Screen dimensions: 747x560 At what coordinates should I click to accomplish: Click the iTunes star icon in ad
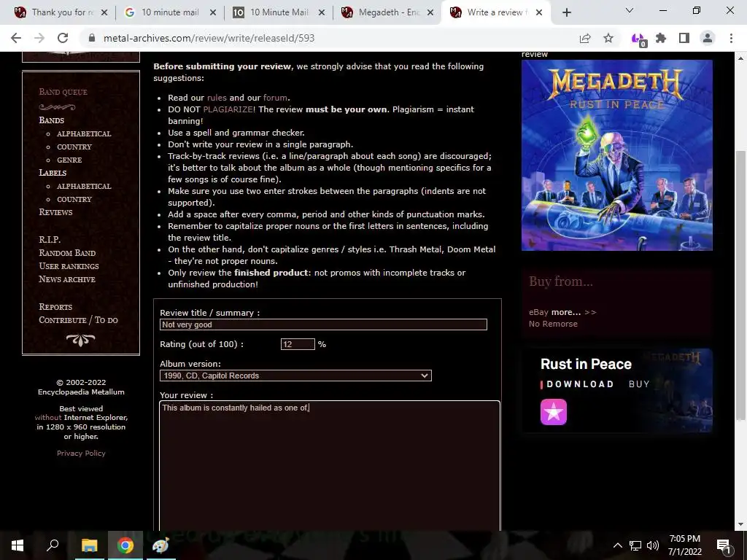coord(554,412)
